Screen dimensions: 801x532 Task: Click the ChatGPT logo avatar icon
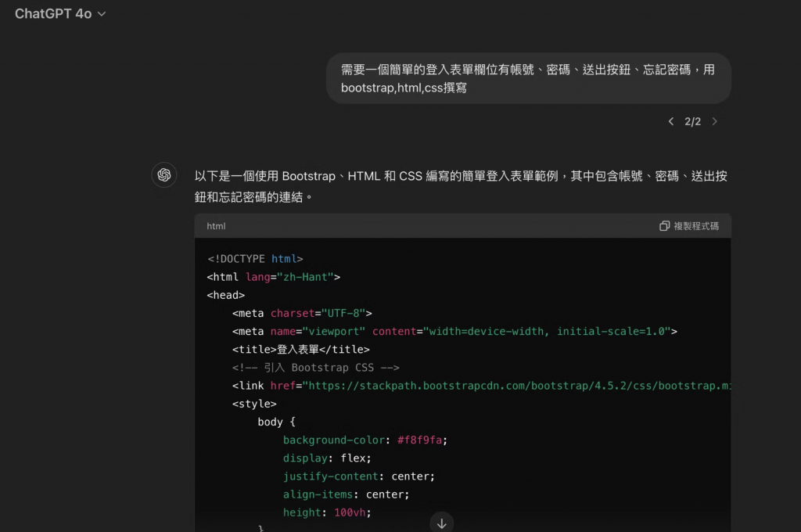(164, 174)
